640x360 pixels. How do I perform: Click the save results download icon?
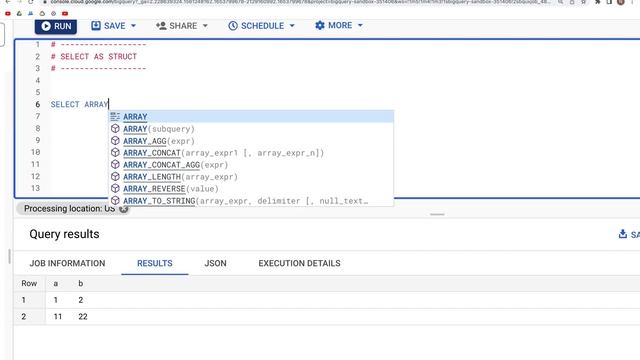622,234
